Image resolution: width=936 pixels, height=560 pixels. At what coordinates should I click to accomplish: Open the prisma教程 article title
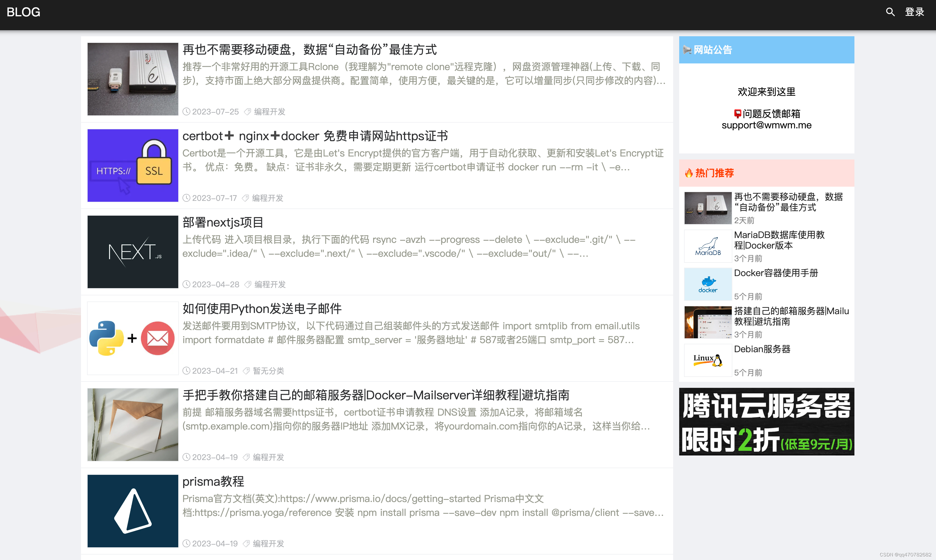(213, 481)
